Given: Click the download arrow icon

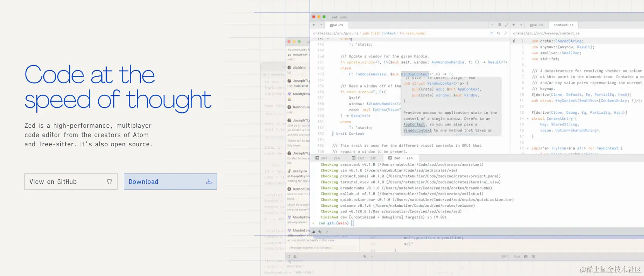Looking at the screenshot, I should point(209,182).
